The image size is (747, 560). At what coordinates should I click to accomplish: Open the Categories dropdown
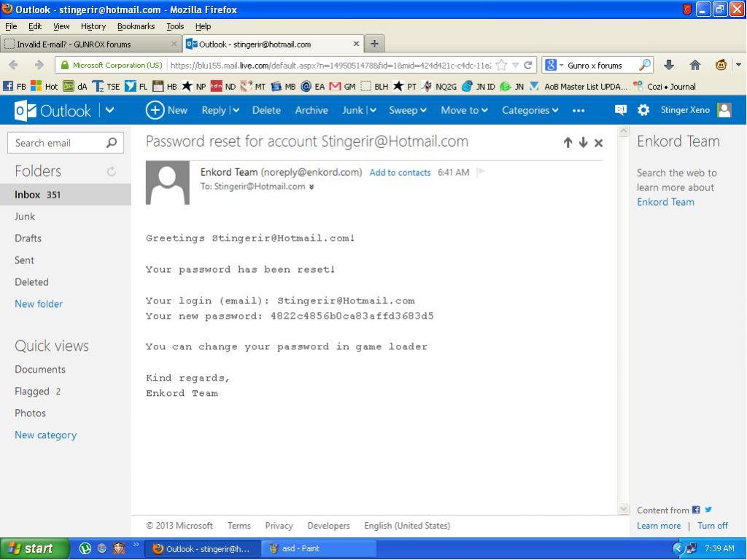coord(530,110)
